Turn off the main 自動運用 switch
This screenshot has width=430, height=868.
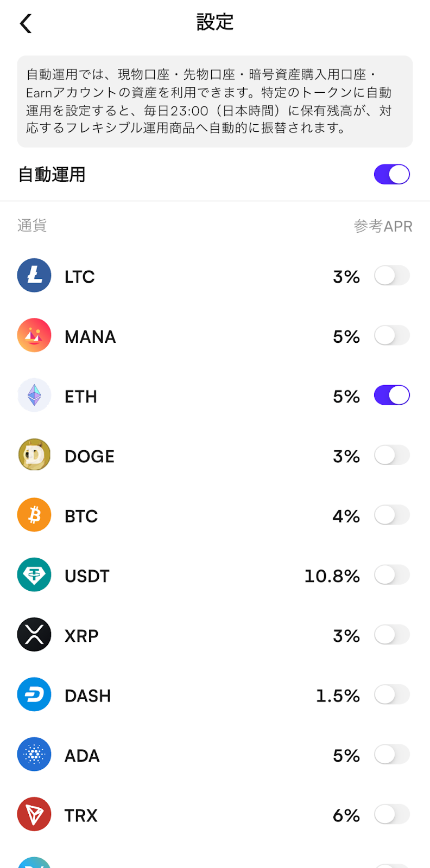point(391,175)
